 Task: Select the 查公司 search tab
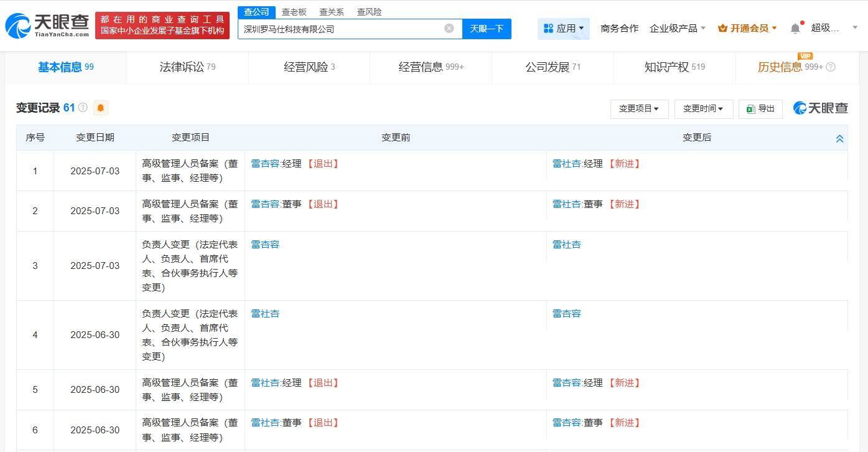256,12
